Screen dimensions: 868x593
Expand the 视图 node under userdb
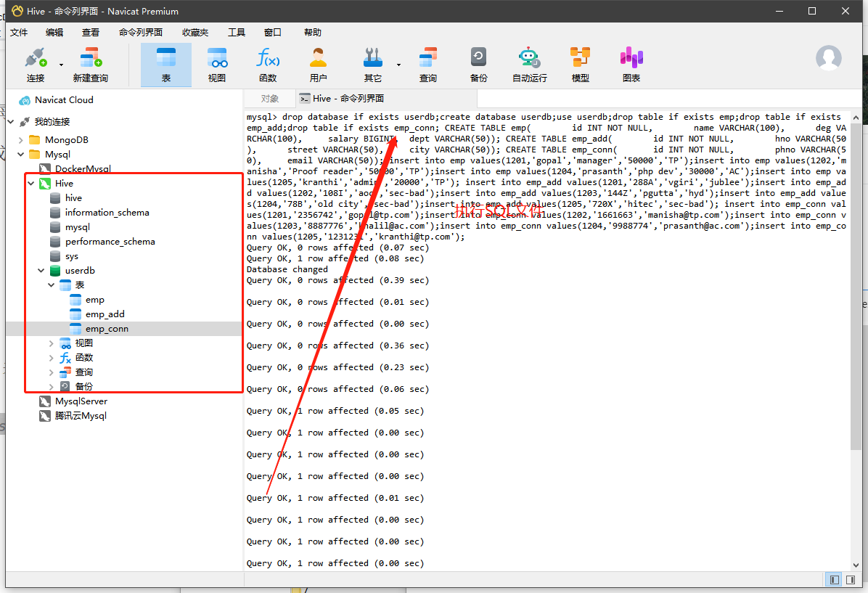52,343
